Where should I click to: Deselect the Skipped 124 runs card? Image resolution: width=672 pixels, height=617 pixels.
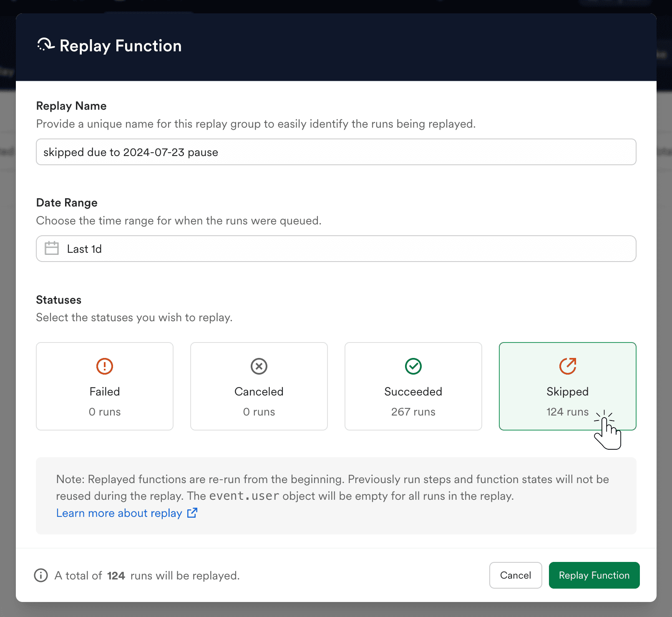pos(568,386)
